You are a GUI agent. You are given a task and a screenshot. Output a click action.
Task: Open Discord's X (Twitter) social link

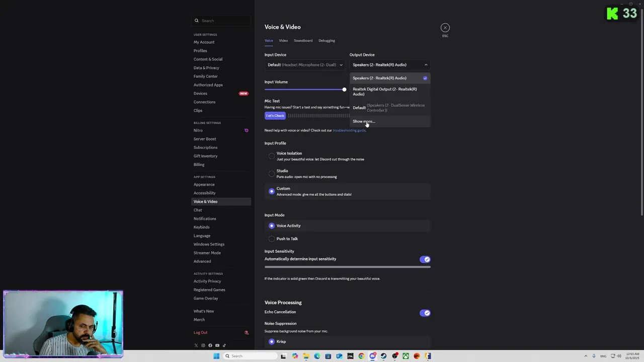pyautogui.click(x=196, y=345)
